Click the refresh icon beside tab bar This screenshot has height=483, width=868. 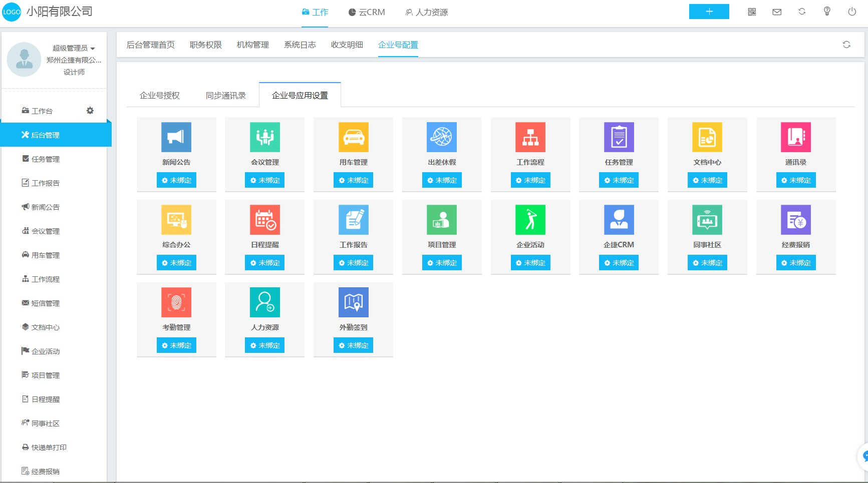click(x=846, y=45)
